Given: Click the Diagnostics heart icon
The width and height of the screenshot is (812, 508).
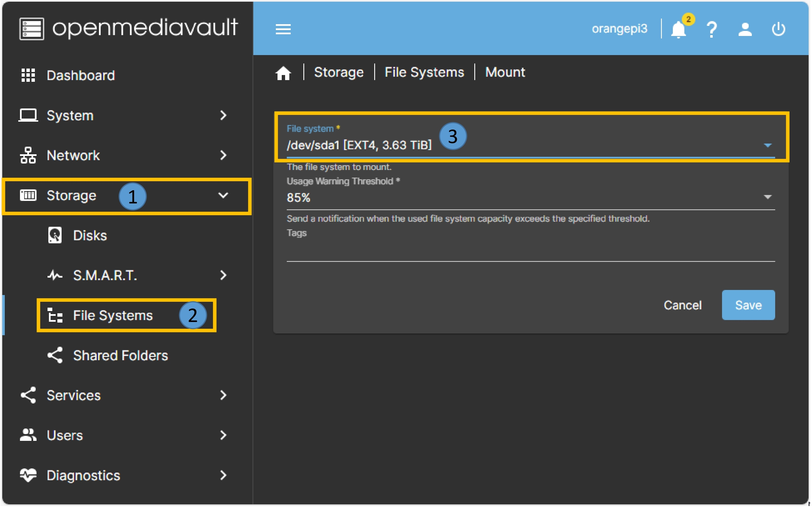Looking at the screenshot, I should [x=28, y=475].
